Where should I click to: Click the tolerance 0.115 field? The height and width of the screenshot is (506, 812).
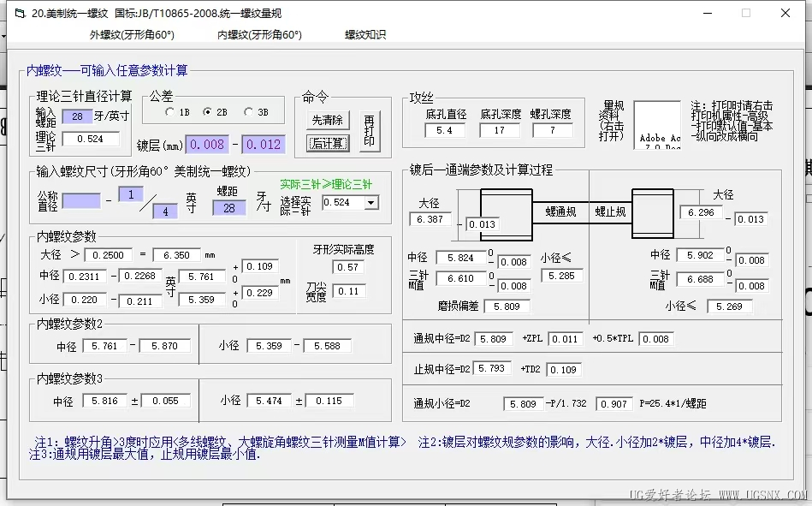point(329,401)
